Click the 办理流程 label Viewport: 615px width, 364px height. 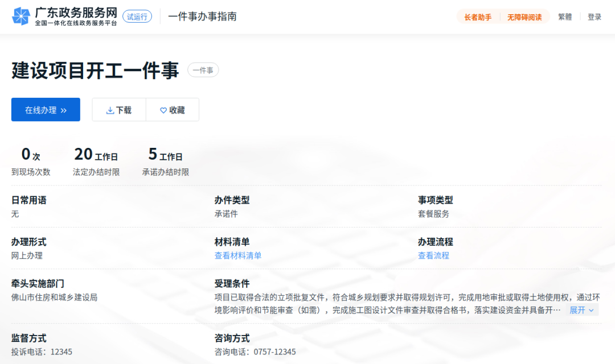[436, 242]
